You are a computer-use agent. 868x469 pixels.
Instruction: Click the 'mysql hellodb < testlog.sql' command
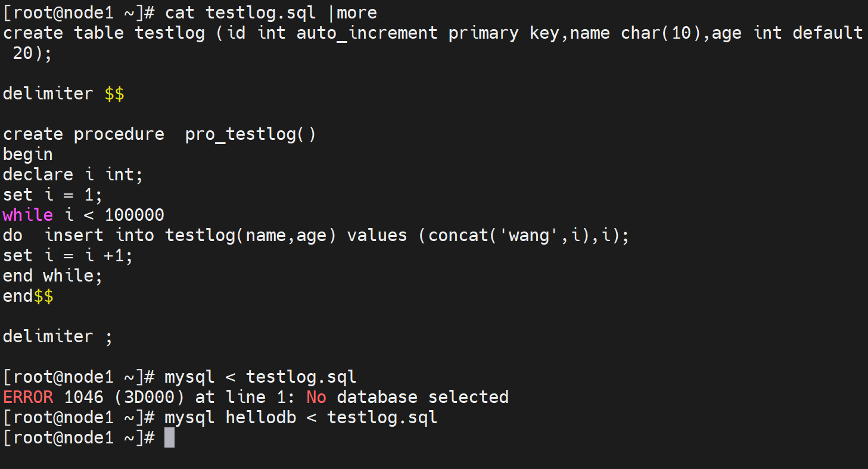click(x=301, y=417)
